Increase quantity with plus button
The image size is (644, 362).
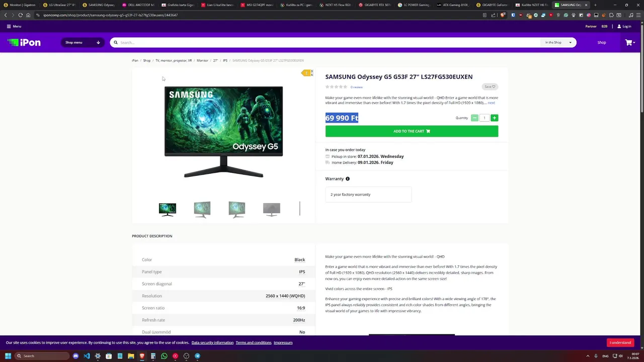pyautogui.click(x=494, y=118)
